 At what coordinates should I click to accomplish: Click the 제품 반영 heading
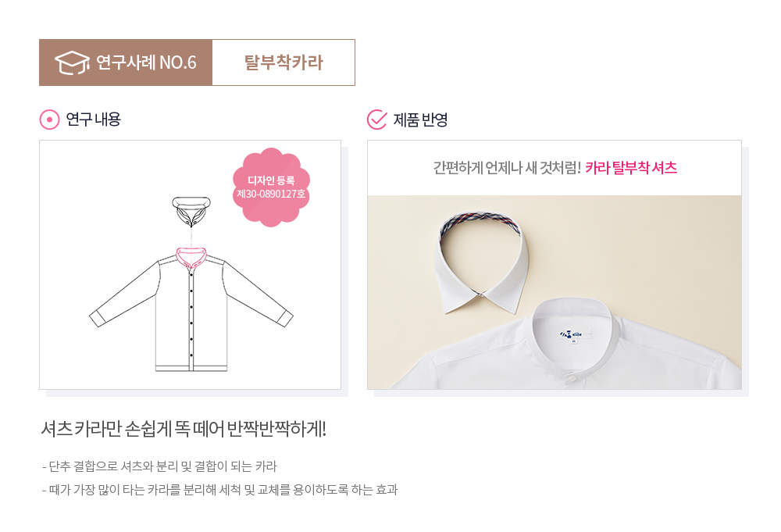point(420,120)
